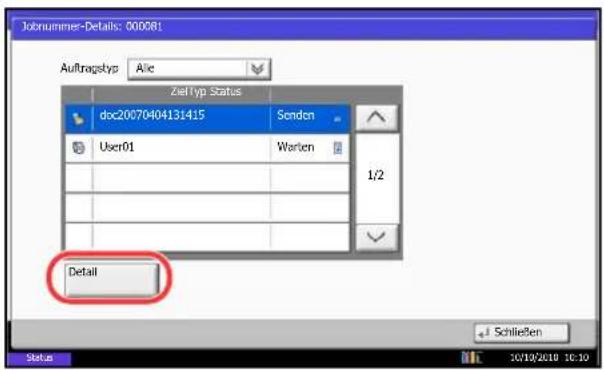Click the page indicator 1/2

tap(376, 176)
